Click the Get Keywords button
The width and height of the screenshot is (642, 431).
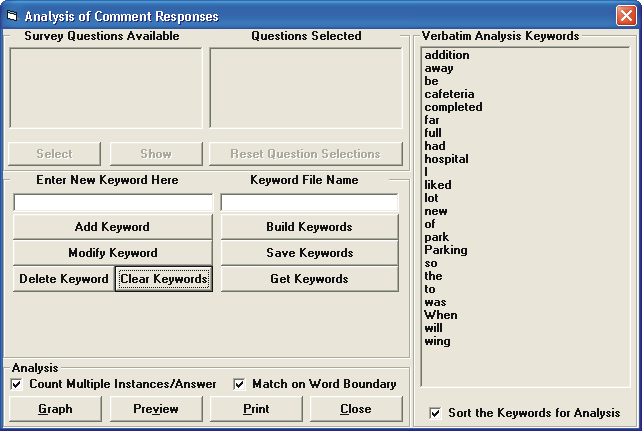click(310, 279)
